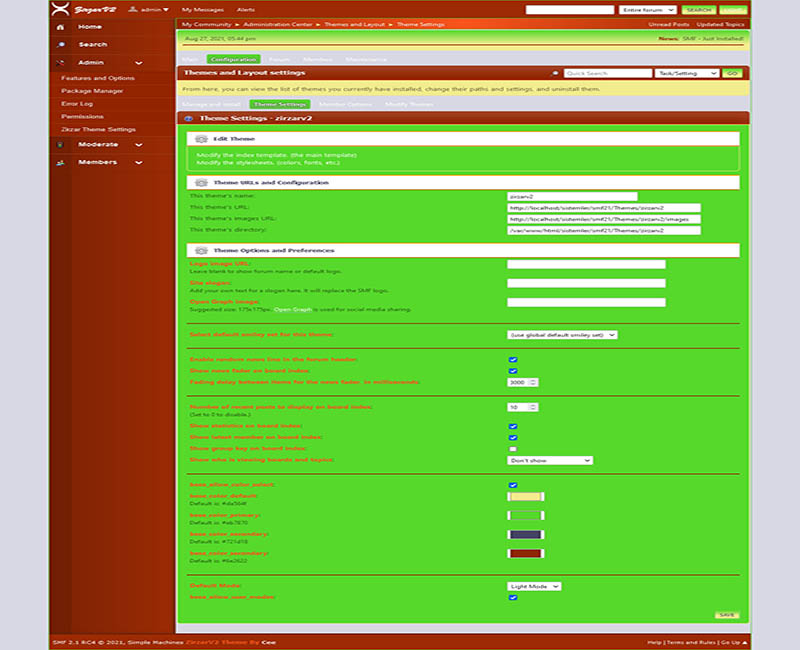Click the Quick Search magnifier icon
Viewport: 800px width, 650px height.
click(555, 73)
